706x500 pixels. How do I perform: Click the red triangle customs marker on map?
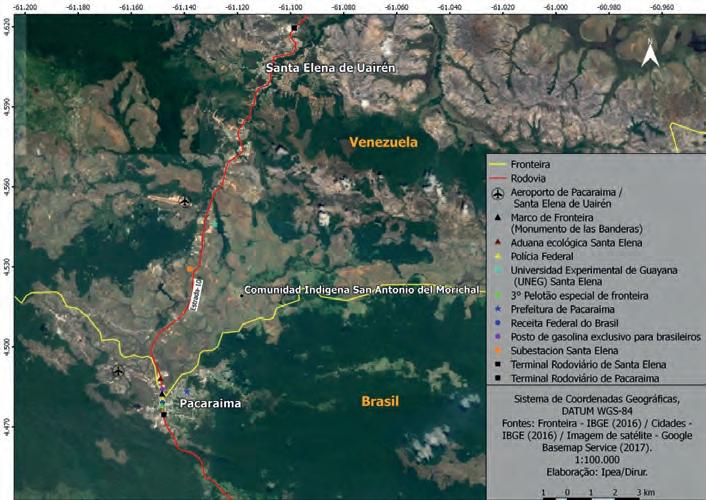tap(160, 378)
